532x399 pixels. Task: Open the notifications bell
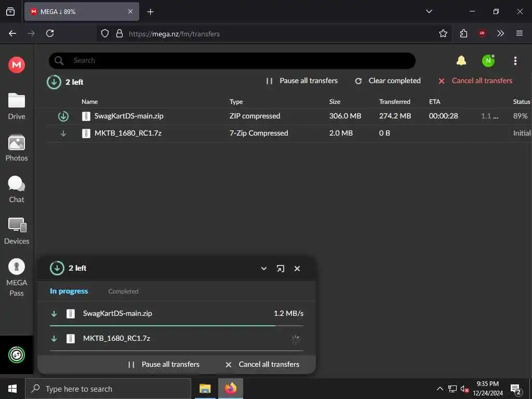coord(461,61)
